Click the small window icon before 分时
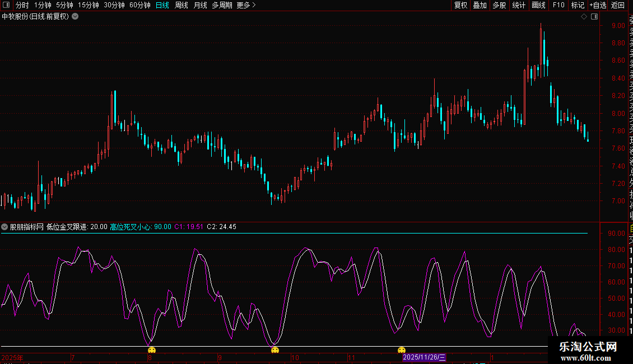The width and height of the screenshot is (633, 364). [x=7, y=5]
